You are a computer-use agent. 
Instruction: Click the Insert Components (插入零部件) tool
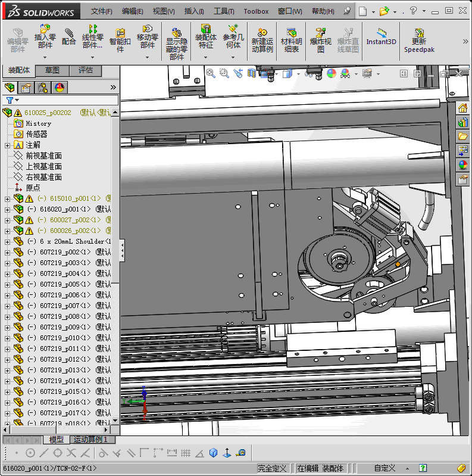pyautogui.click(x=45, y=37)
